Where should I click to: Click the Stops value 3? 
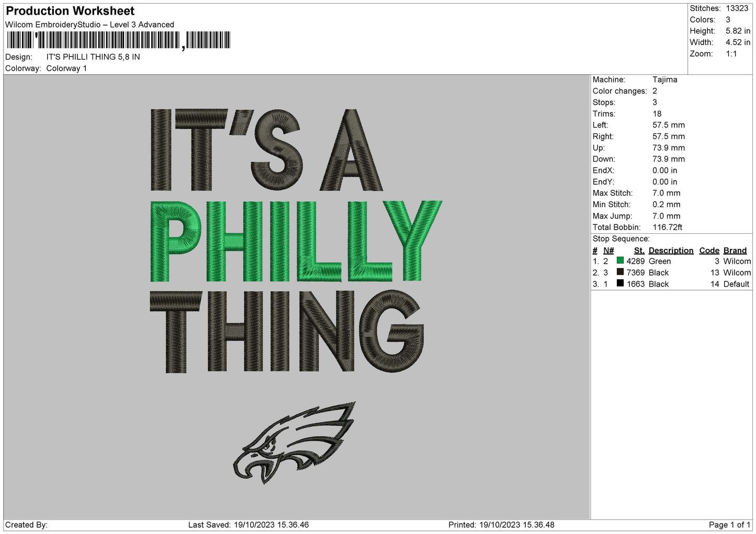click(x=655, y=103)
